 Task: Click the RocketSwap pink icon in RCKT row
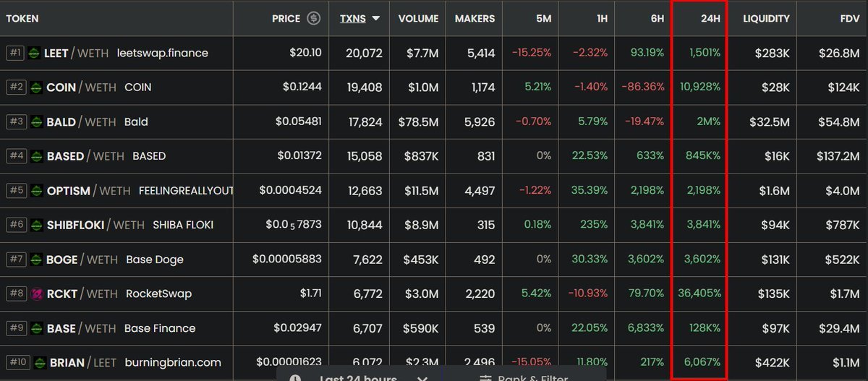pyautogui.click(x=34, y=294)
